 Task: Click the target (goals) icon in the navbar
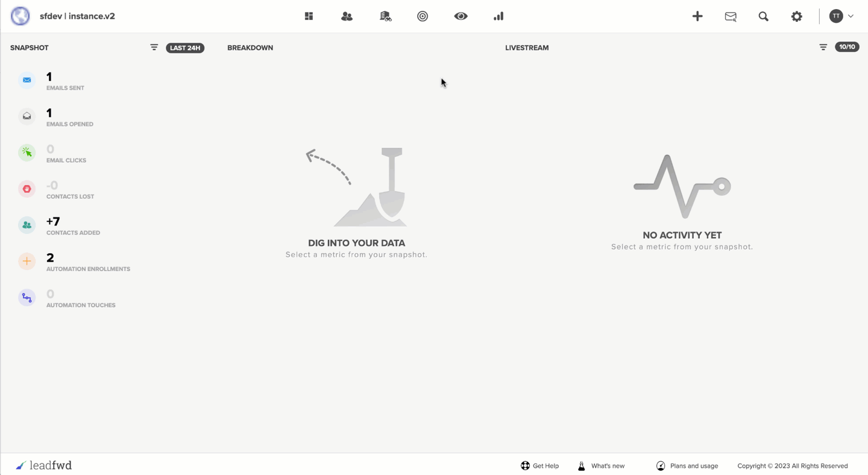coord(423,16)
